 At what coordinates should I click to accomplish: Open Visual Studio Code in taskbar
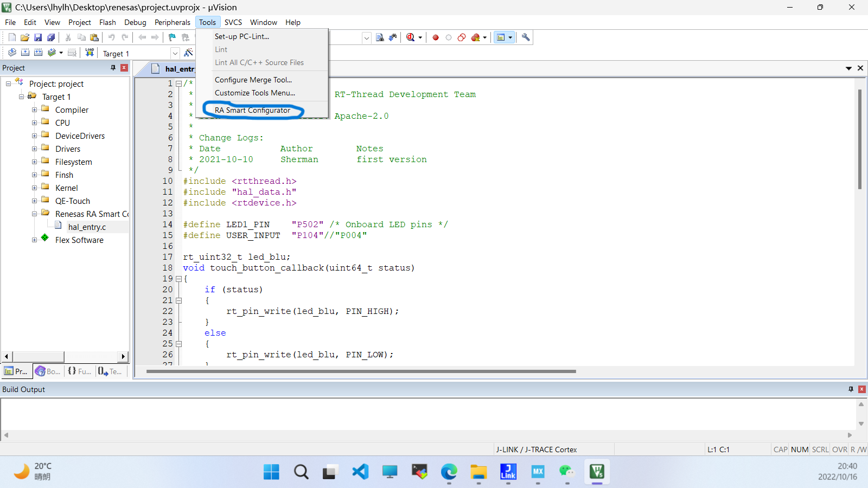click(360, 472)
